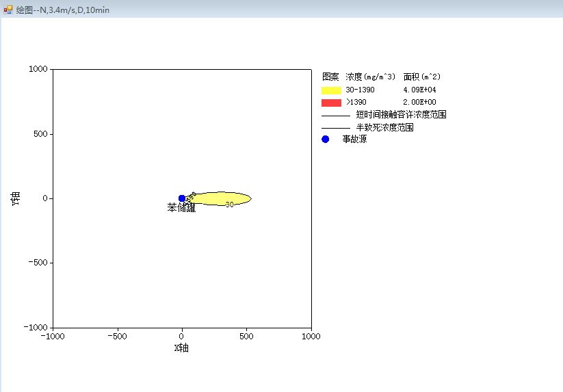Screen dimensions: 563x392
Task: Click the 30 contour label
Action: pyautogui.click(x=229, y=205)
